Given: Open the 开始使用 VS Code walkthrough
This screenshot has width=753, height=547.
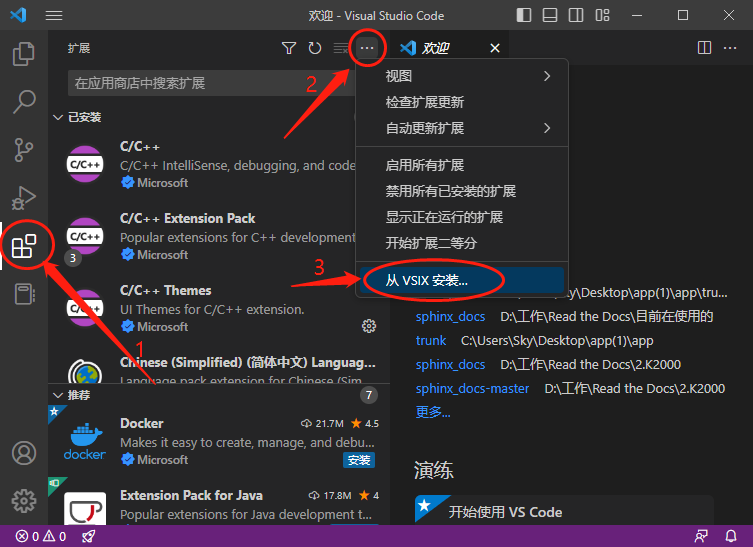Looking at the screenshot, I should 564,512.
